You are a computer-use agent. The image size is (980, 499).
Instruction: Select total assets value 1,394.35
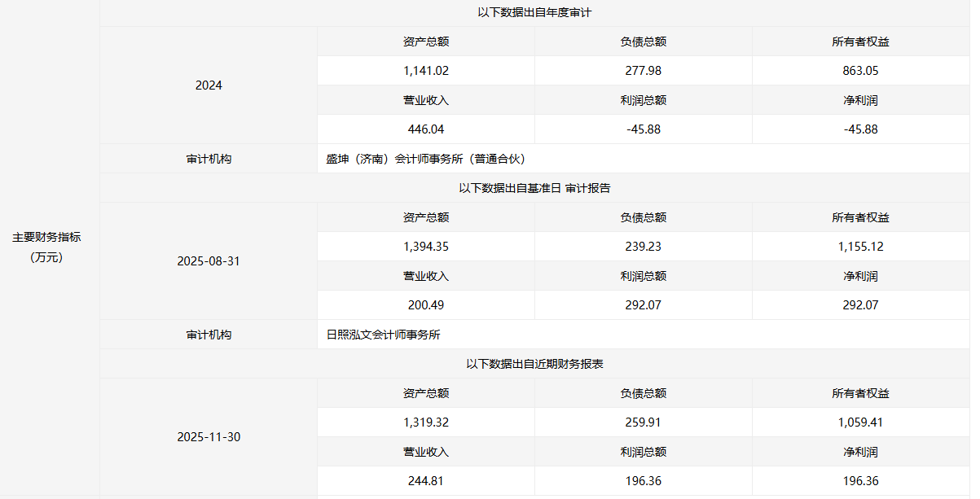(426, 247)
